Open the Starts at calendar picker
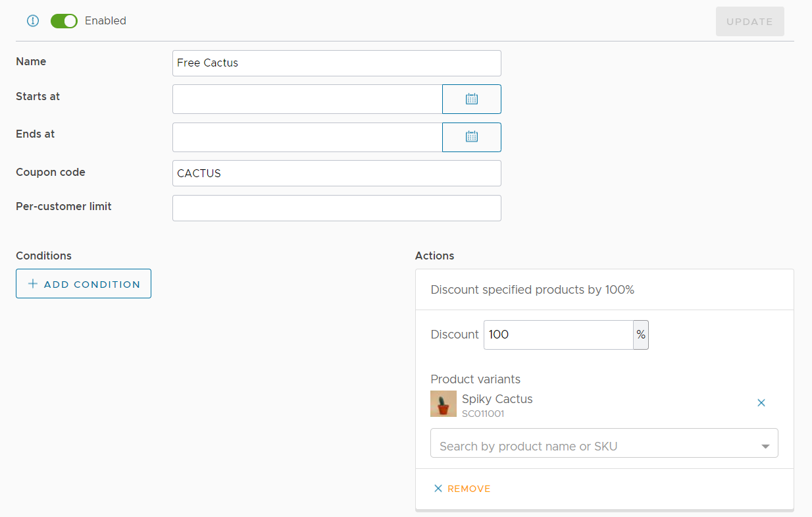The image size is (812, 517). pyautogui.click(x=471, y=99)
